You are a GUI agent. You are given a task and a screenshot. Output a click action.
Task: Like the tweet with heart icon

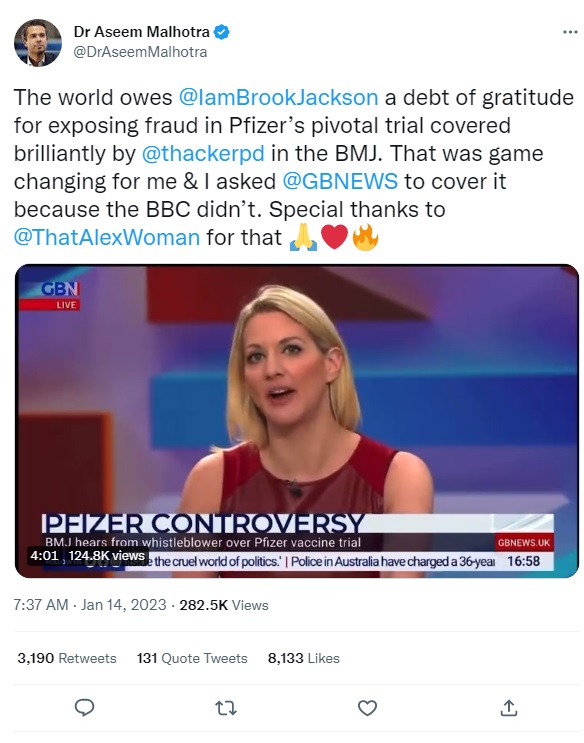pos(367,708)
